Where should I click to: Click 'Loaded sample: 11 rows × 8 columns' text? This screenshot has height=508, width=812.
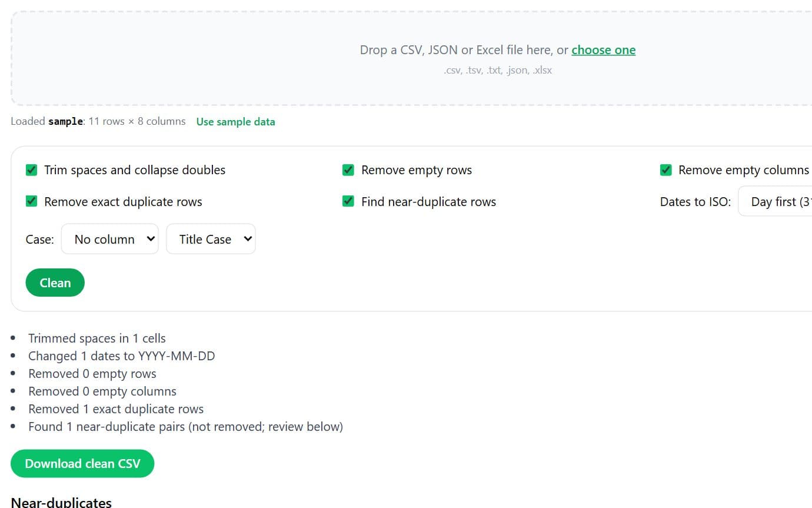tap(98, 122)
